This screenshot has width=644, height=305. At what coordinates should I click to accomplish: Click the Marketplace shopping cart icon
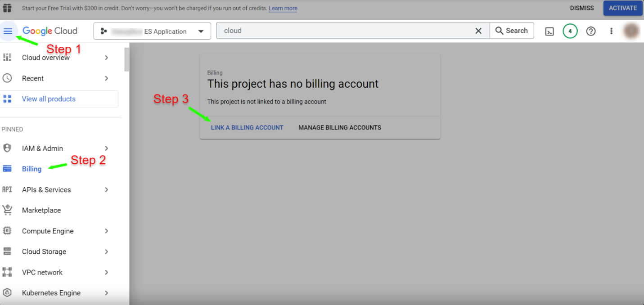[7, 210]
